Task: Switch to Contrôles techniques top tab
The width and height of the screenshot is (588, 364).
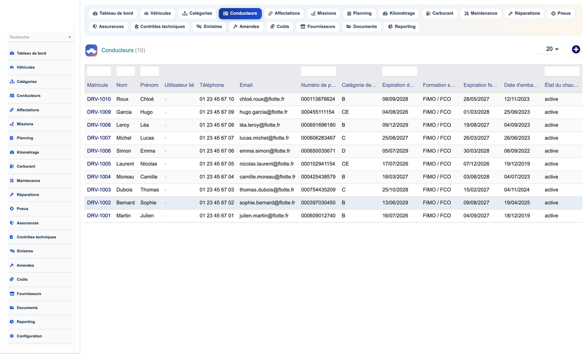Action: pos(160,26)
